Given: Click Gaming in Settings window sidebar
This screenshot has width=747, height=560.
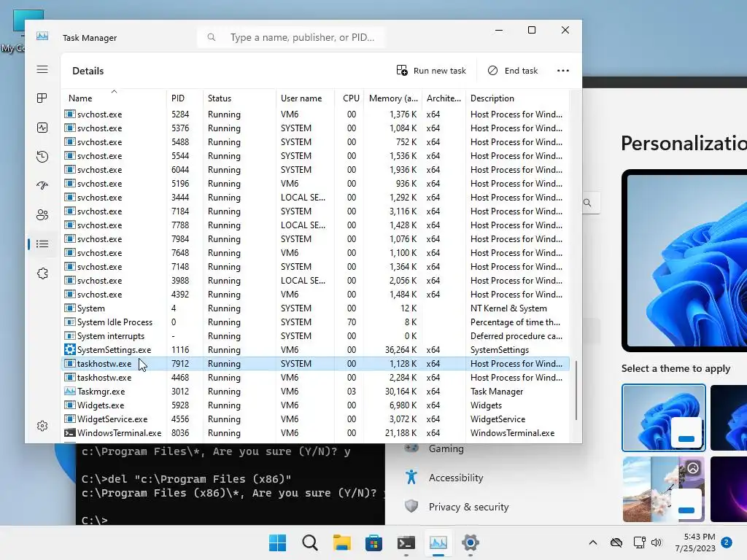Looking at the screenshot, I should pyautogui.click(x=446, y=448).
